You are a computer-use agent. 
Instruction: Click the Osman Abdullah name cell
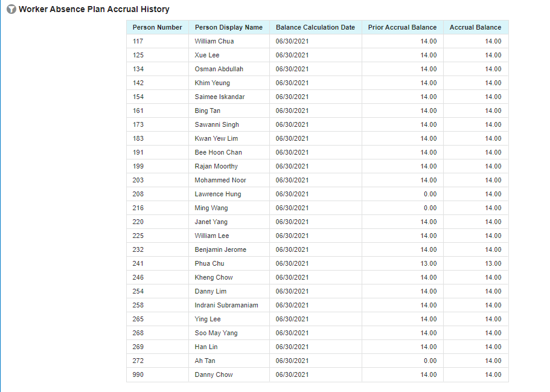point(219,69)
